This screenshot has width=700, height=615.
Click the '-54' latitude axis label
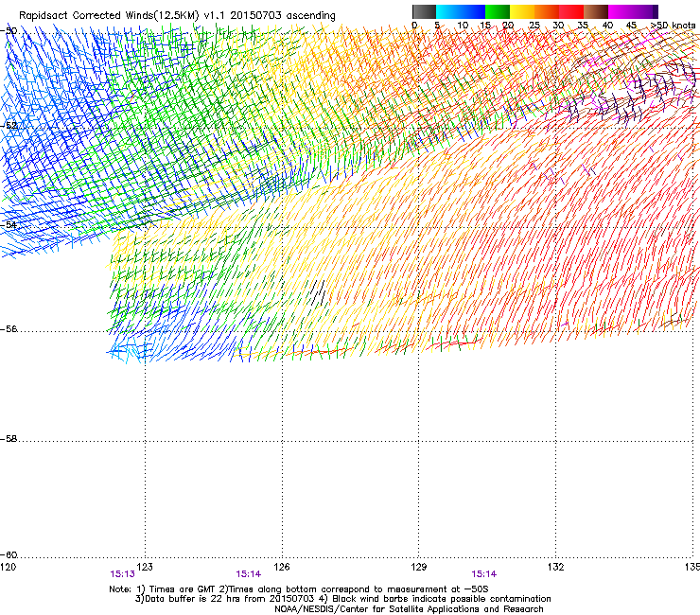[9, 224]
